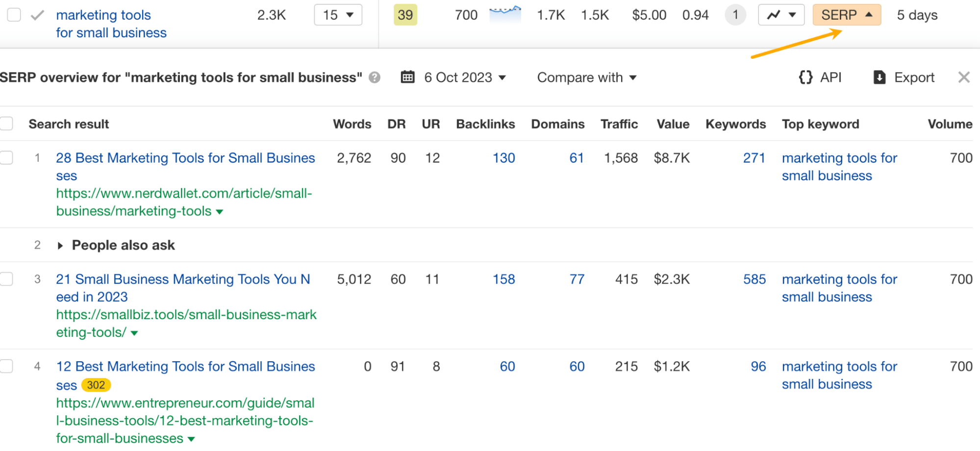Image resolution: width=980 pixels, height=451 pixels.
Task: Click the yellow keyword difficulty badge showing 39
Action: click(405, 15)
